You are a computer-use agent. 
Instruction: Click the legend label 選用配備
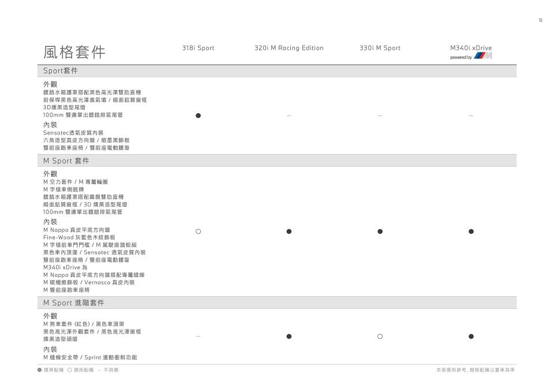tap(84, 370)
